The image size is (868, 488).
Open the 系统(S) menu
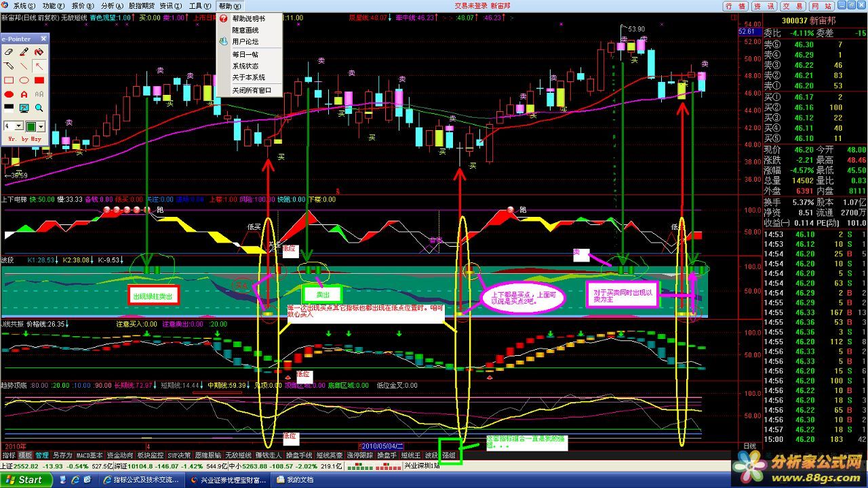point(24,5)
